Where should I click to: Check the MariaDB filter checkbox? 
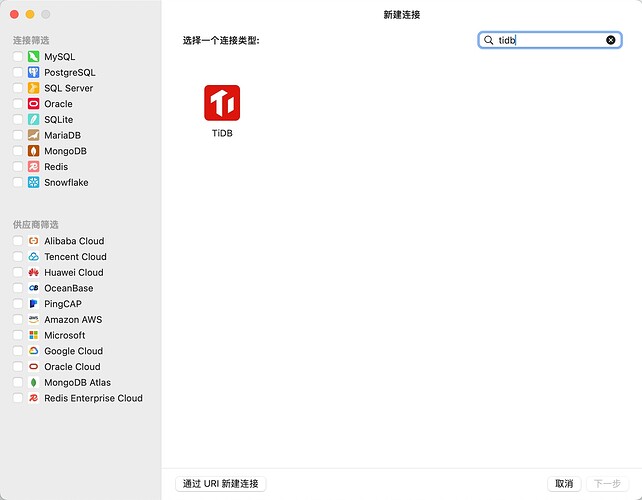coord(18,135)
